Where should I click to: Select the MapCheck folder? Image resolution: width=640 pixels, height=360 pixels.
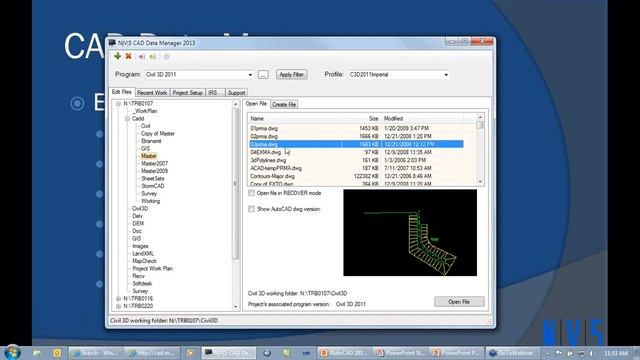[144, 261]
